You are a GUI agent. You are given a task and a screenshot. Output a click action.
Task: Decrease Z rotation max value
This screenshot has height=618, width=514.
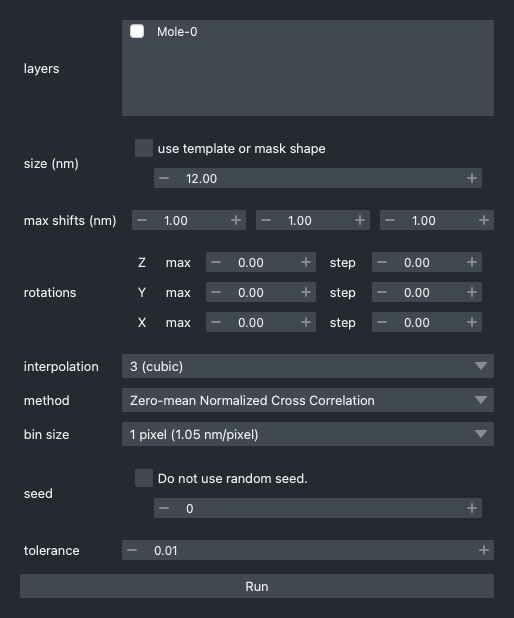click(x=216, y=262)
